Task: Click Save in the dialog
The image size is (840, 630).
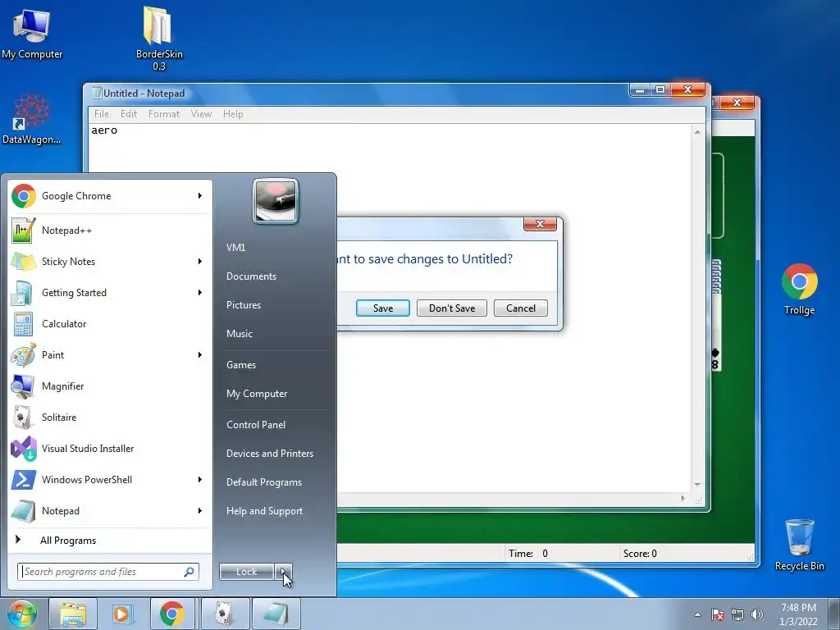Action: 383,308
